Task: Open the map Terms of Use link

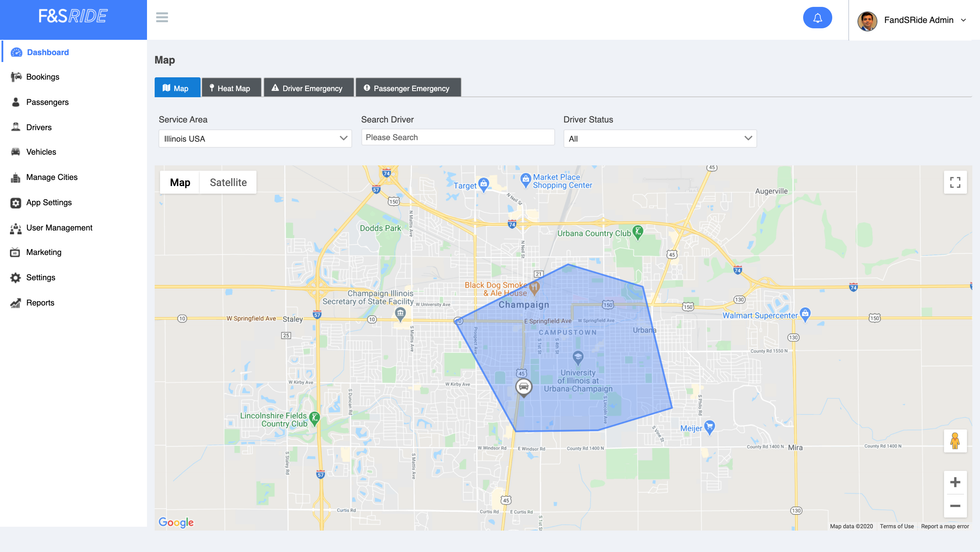Action: click(896, 526)
